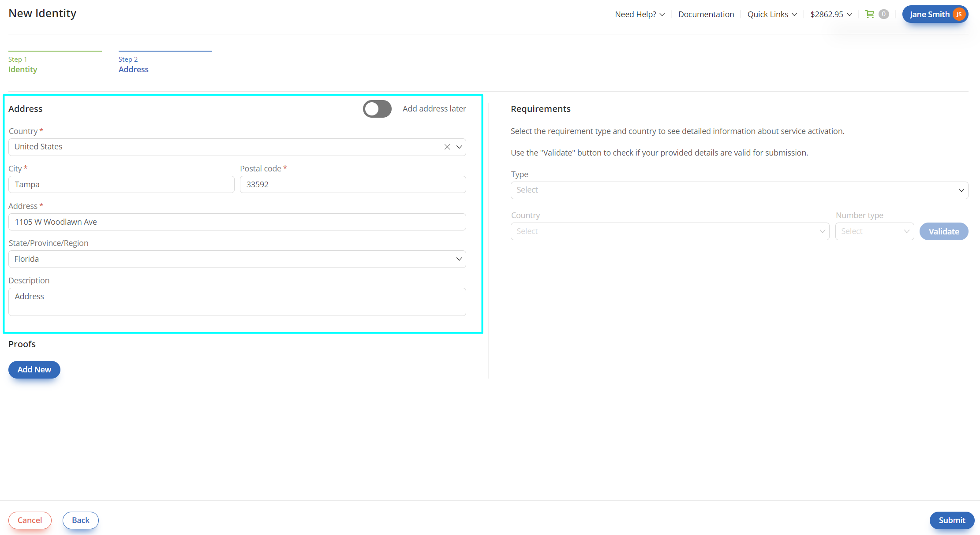The image size is (980, 535).
Task: Click the City field containing Tampa
Action: point(121,185)
